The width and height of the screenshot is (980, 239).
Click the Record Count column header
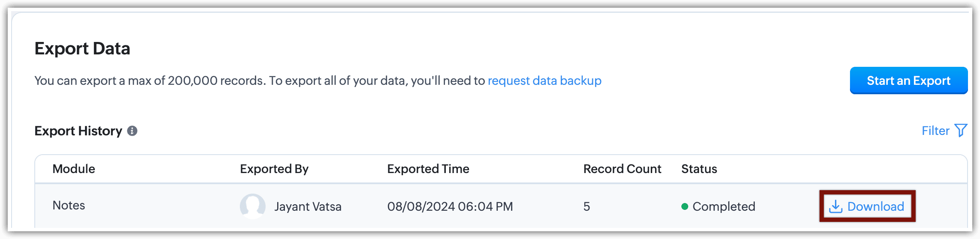[622, 169]
